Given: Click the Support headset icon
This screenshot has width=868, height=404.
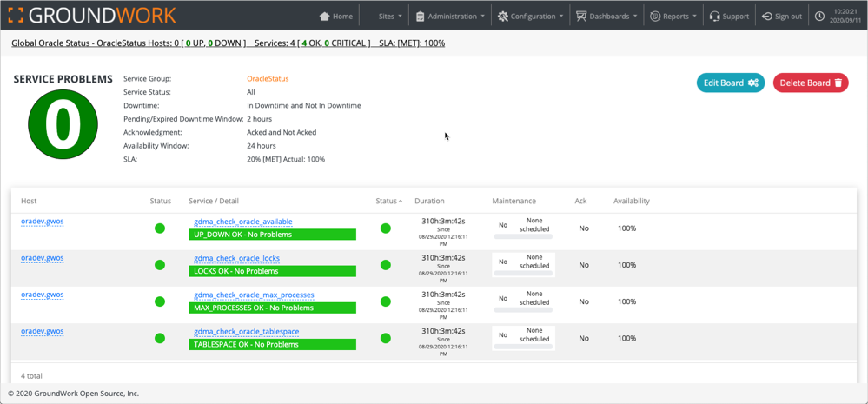Looking at the screenshot, I should point(715,16).
